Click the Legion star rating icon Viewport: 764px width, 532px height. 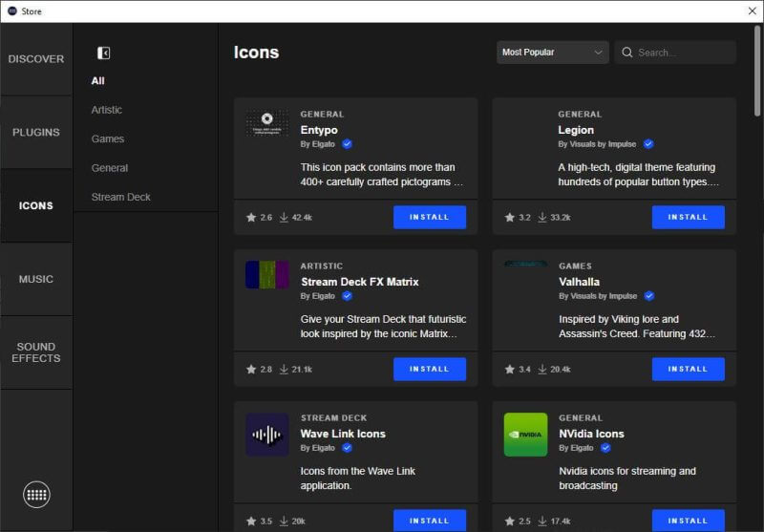click(509, 217)
